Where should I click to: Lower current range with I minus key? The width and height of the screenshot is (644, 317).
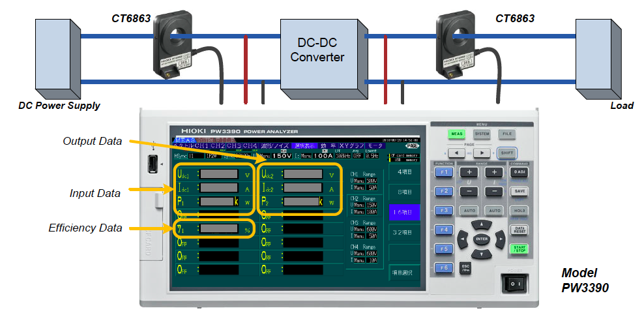tap(495, 191)
